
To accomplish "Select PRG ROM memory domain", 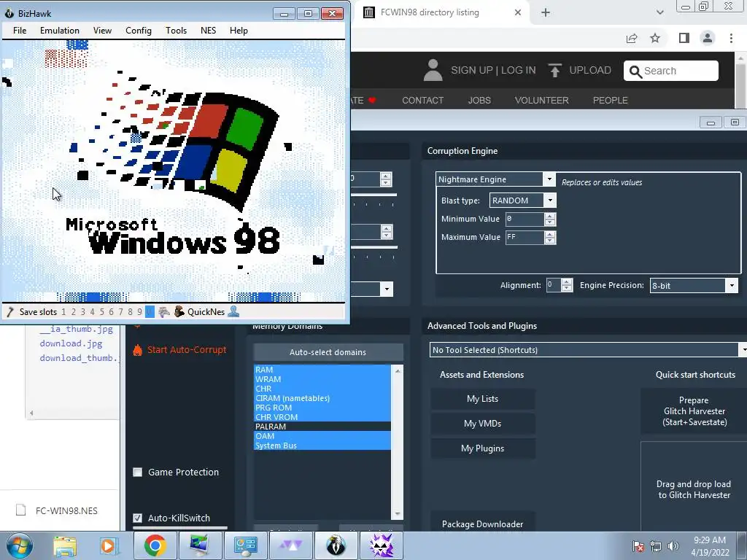I will click(322, 408).
